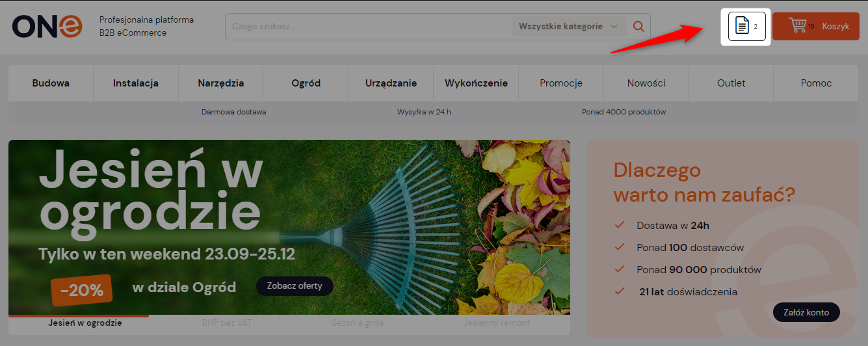Select the Jesień w ogrodzie slide tab
This screenshot has height=346, width=868.
[x=85, y=323]
